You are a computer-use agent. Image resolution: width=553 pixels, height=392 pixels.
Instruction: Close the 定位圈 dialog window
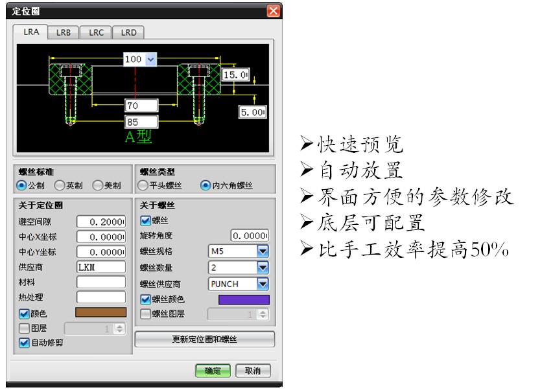(x=274, y=11)
